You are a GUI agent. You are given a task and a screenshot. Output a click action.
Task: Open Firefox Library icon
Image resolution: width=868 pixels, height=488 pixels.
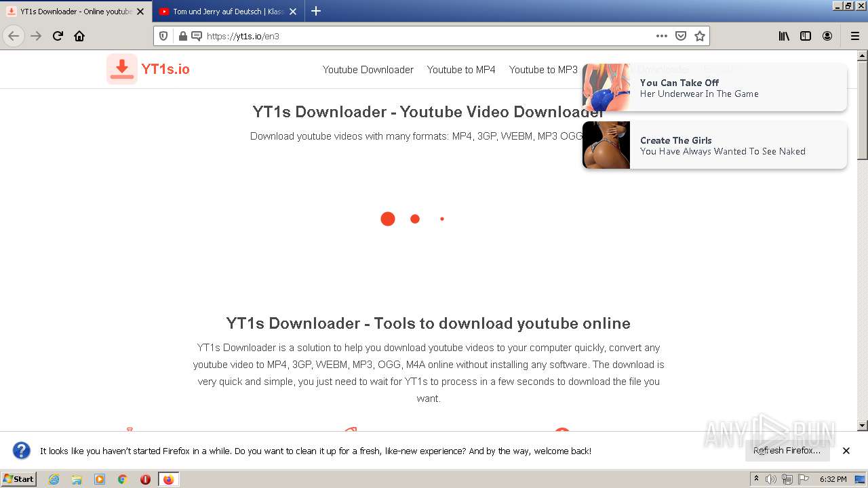coord(784,36)
